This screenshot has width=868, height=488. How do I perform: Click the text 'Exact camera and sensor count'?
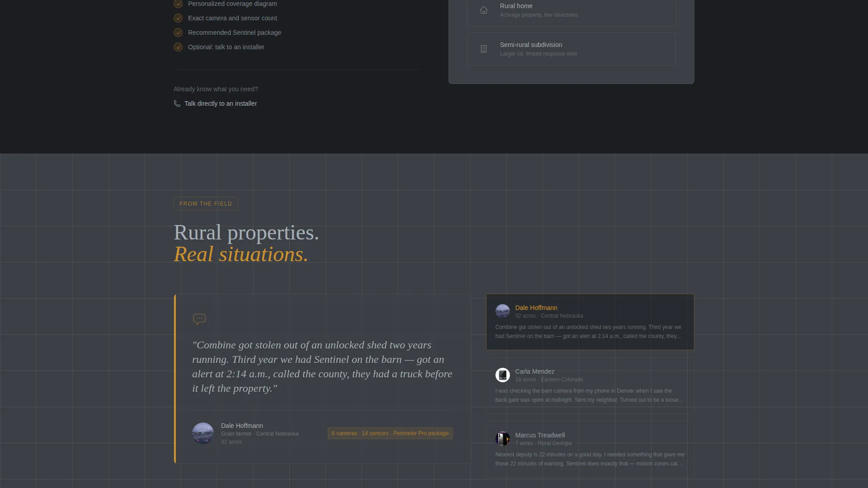pyautogui.click(x=232, y=18)
